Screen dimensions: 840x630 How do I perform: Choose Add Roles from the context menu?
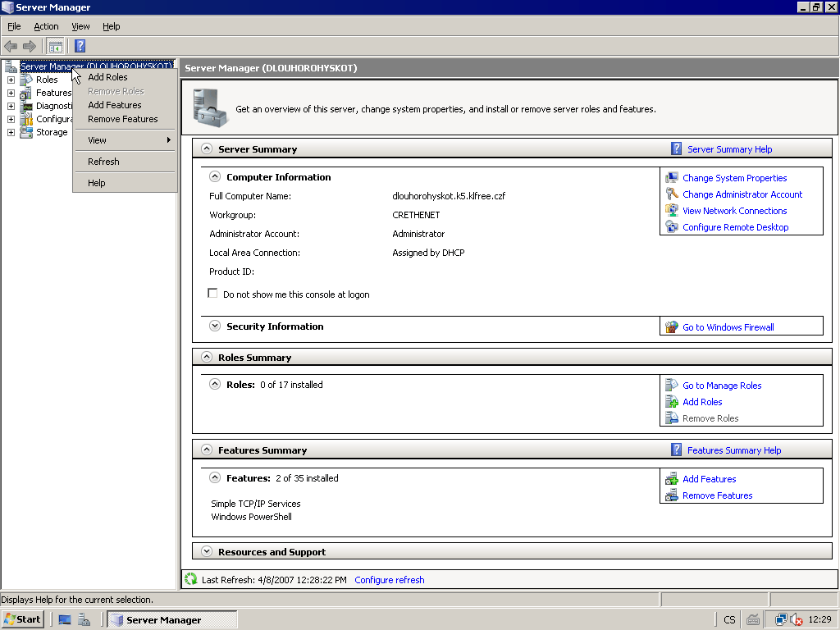coord(125,77)
